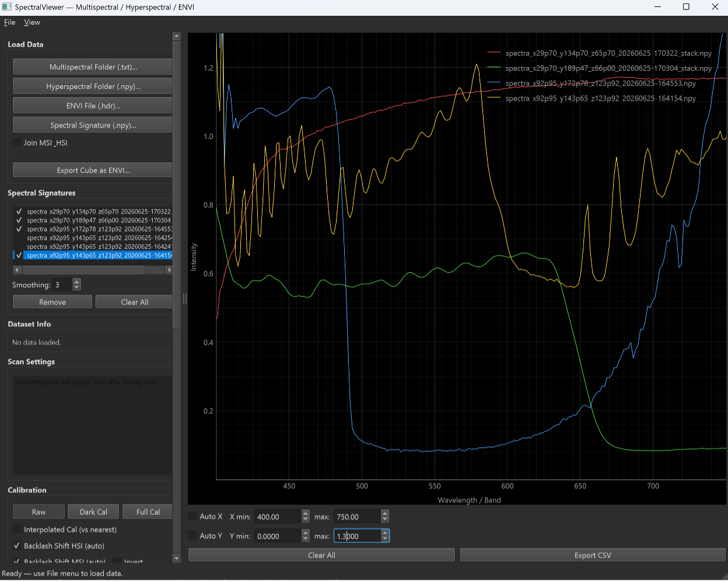This screenshot has height=582, width=728.
Task: Enable Interpolated Cal (vs nearest) checkbox
Action: click(17, 529)
